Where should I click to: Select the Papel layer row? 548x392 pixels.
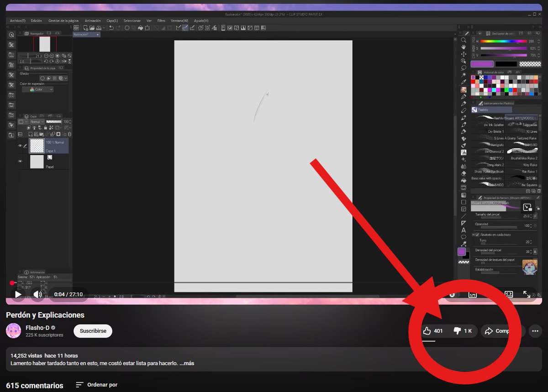[43, 162]
